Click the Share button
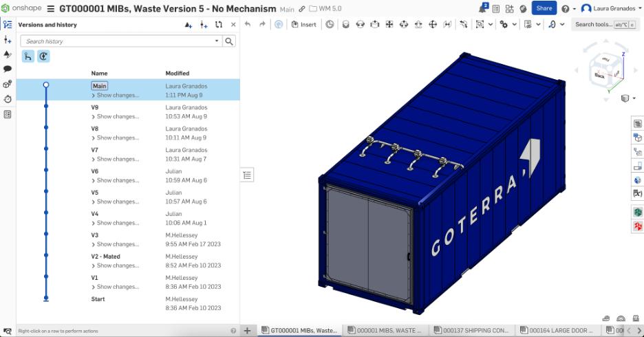 (x=544, y=8)
